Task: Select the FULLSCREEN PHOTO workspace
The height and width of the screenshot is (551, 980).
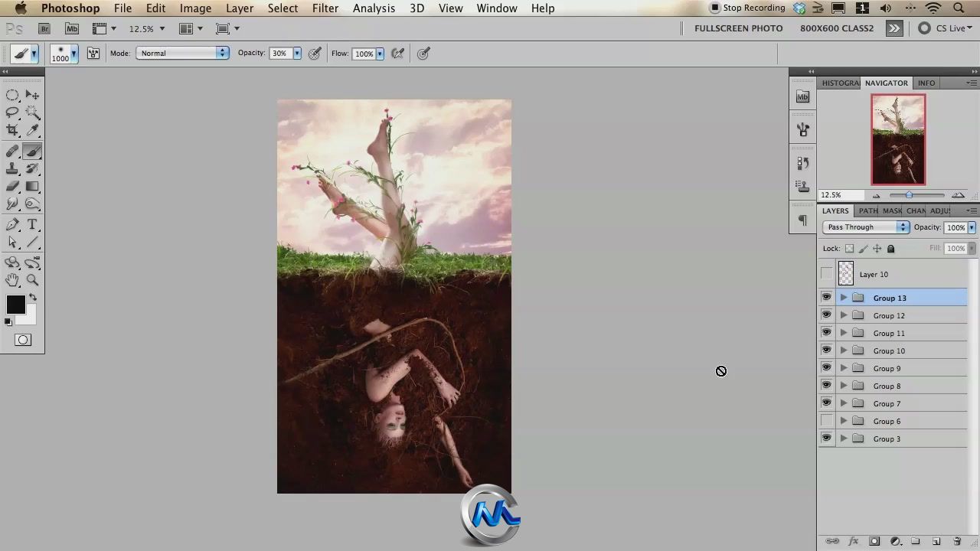Action: [739, 28]
